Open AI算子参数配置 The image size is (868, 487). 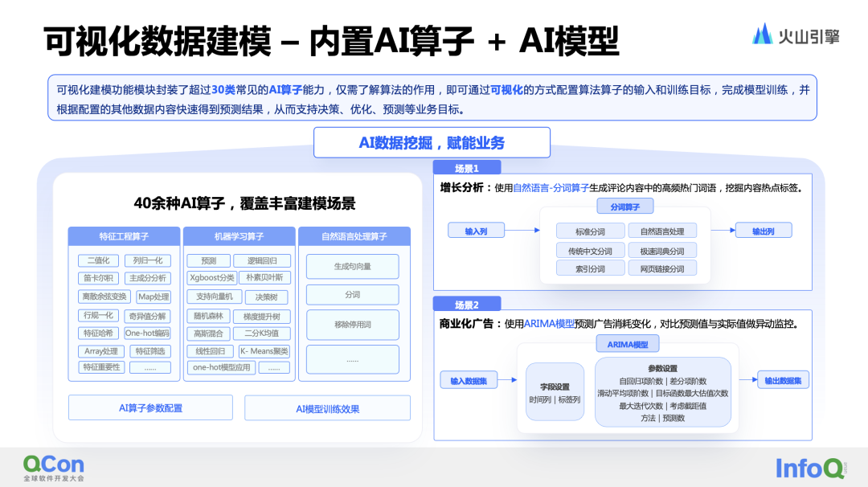150,408
